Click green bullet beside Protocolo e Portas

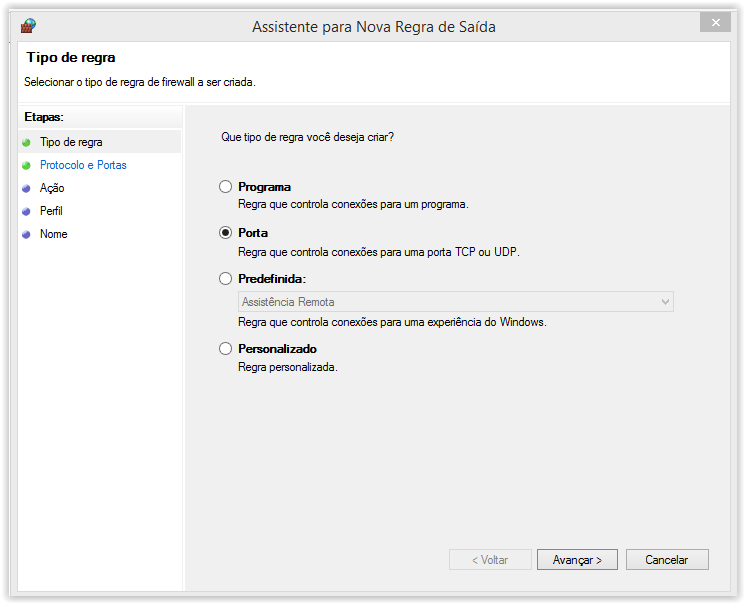pyautogui.click(x=26, y=166)
